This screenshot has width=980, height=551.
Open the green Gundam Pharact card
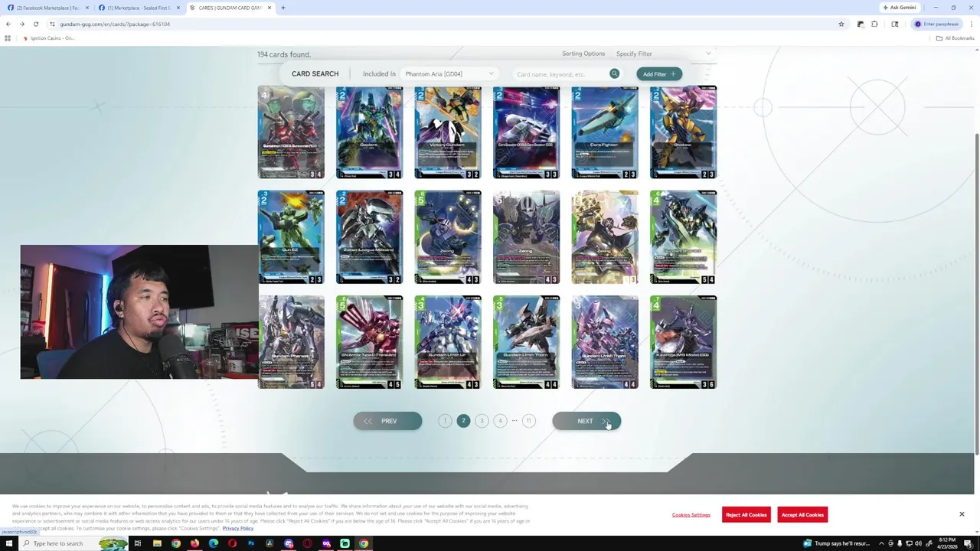click(x=683, y=237)
